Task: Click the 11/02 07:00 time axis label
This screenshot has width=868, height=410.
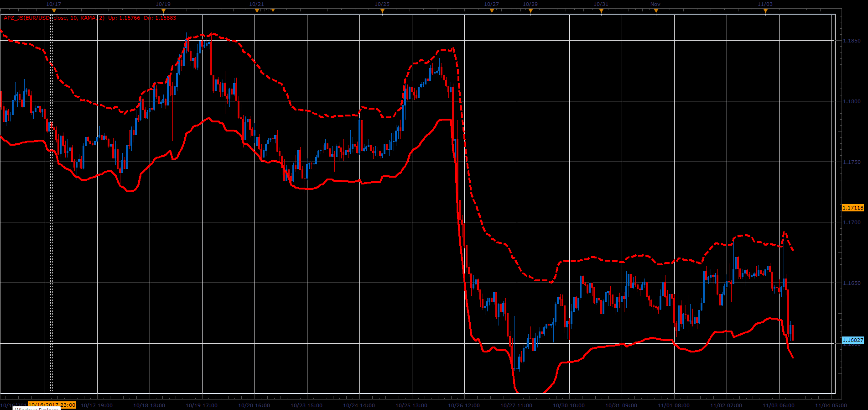Action: 726,405
